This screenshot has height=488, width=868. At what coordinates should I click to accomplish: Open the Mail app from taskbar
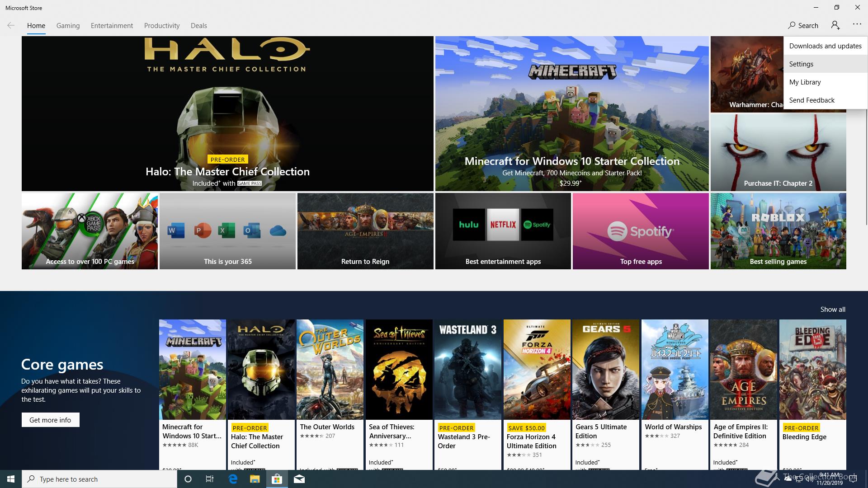tap(299, 479)
